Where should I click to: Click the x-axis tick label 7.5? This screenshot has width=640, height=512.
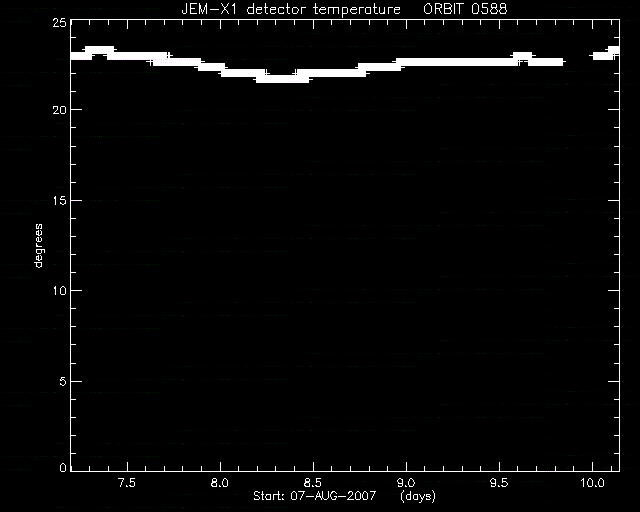127,483
